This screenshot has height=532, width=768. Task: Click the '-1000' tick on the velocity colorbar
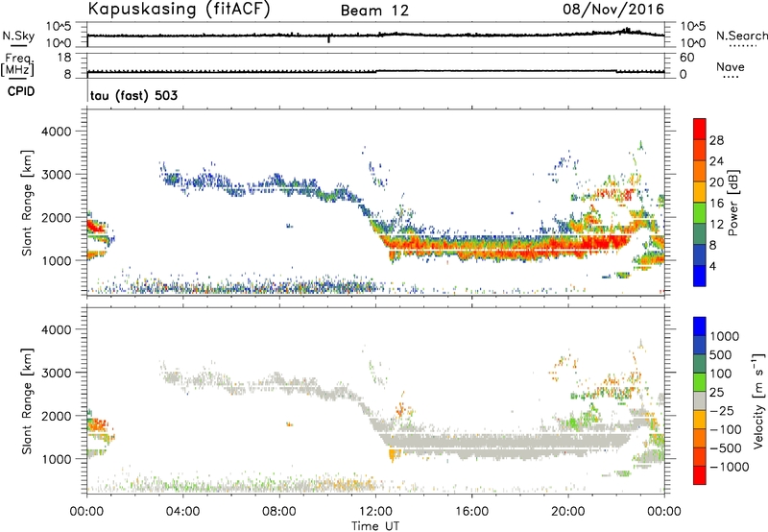(x=730, y=467)
